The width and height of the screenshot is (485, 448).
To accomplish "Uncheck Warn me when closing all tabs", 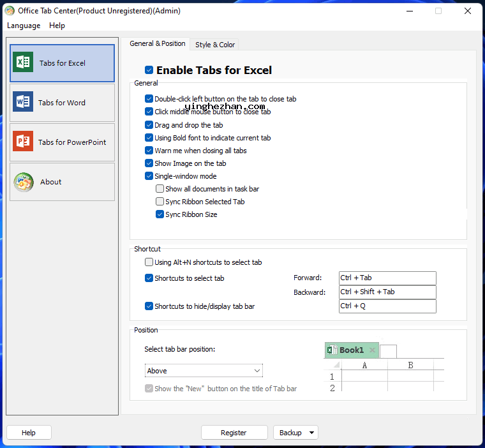I will click(149, 151).
